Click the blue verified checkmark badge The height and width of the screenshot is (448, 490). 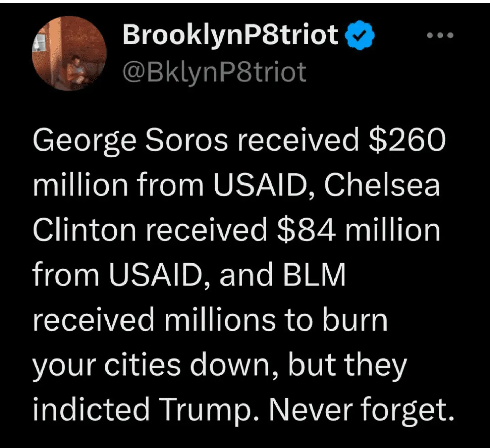(x=360, y=35)
